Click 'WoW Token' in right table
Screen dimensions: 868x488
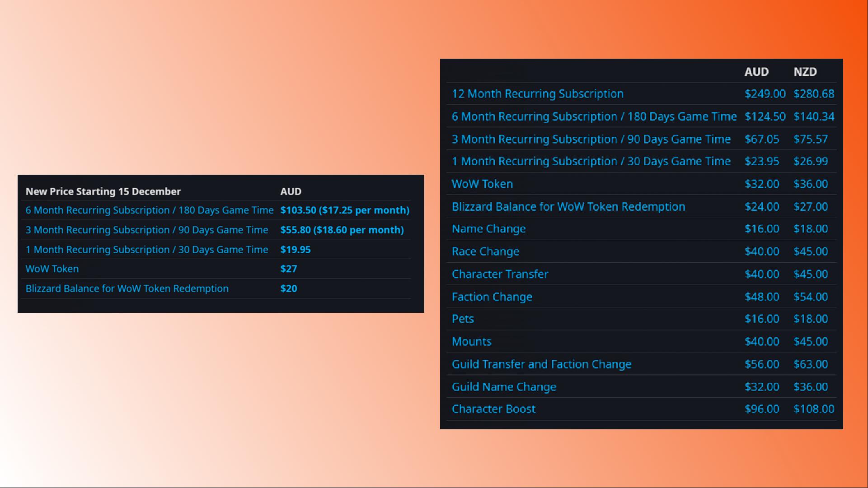(482, 184)
